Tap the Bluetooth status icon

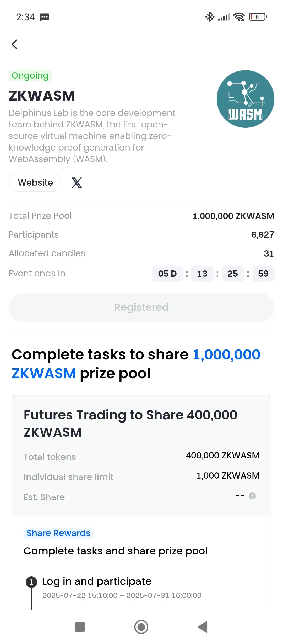210,17
